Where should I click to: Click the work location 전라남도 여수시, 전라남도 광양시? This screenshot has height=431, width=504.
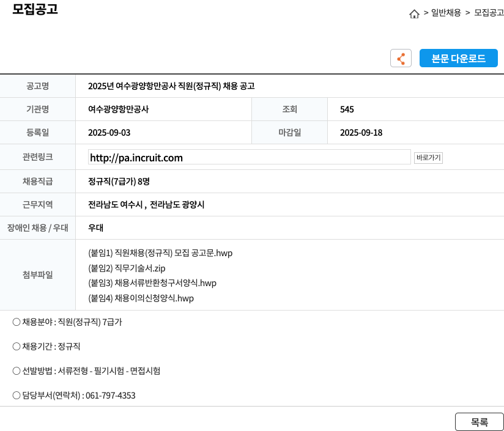(x=146, y=205)
